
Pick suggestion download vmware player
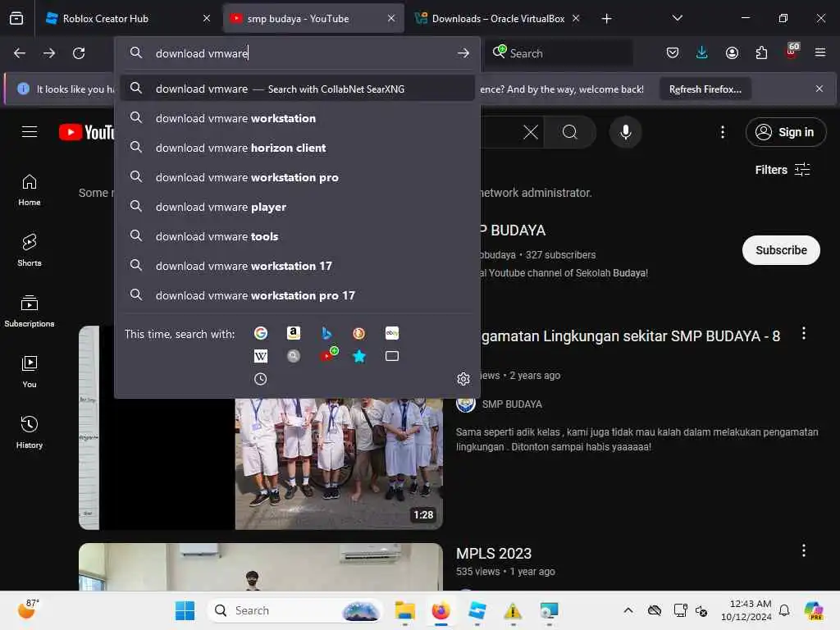[x=297, y=206]
